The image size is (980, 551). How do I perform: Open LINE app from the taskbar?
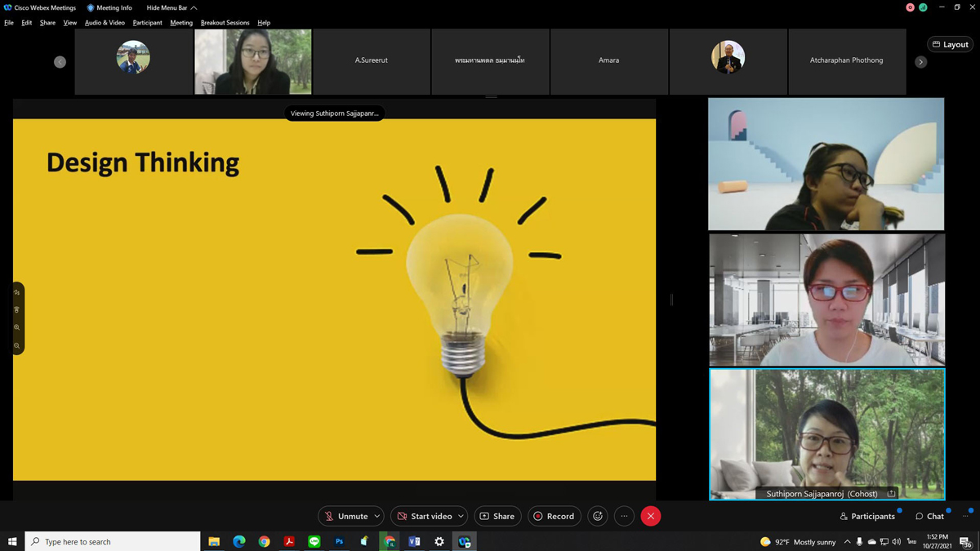pos(314,541)
